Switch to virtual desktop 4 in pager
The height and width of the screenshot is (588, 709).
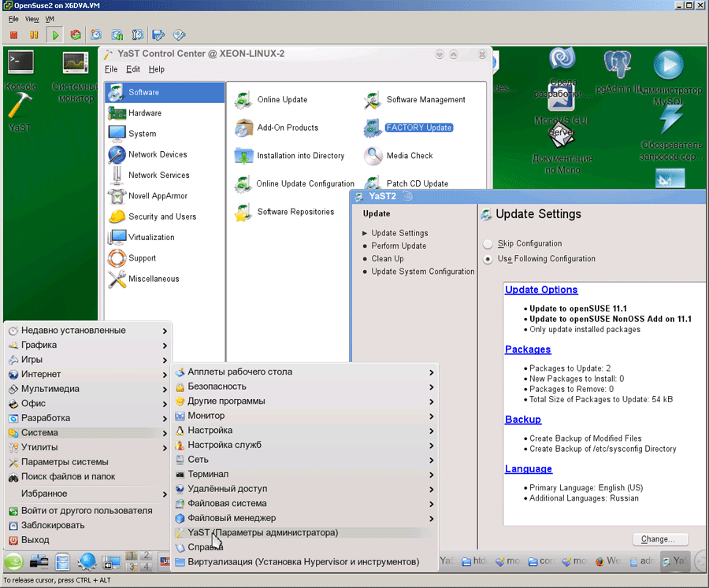146,566
